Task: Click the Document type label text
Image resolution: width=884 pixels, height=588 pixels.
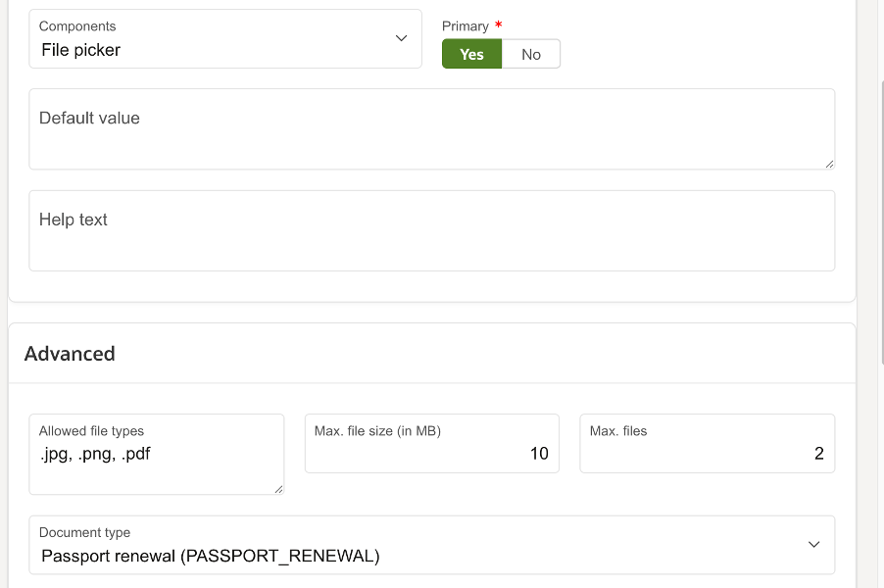Action: pos(84,532)
